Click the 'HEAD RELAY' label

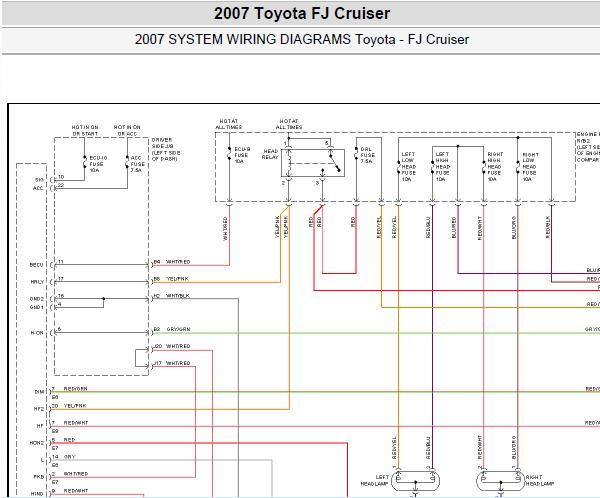tap(270, 154)
